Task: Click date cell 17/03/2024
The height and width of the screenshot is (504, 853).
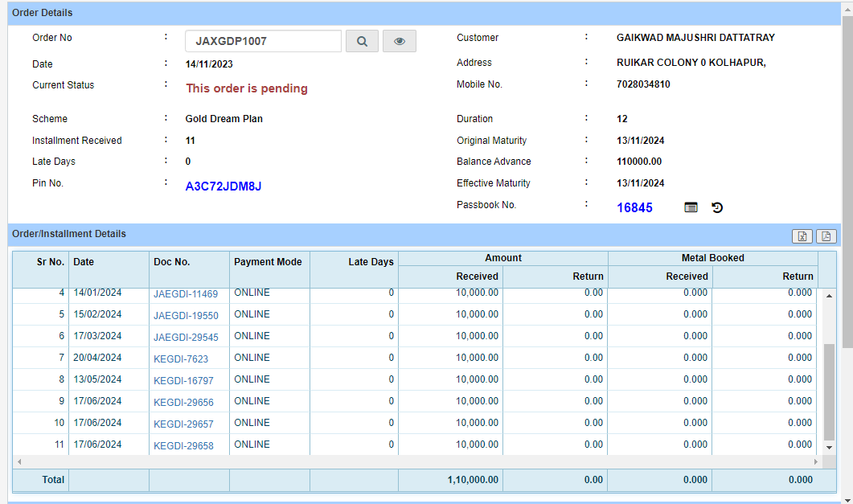Action: [97, 336]
